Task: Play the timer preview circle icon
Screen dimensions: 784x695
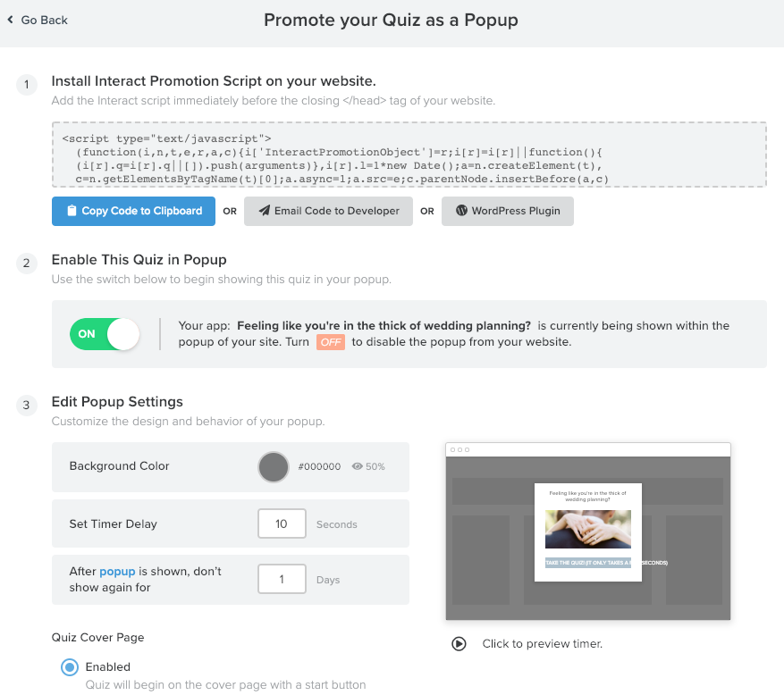Action: (459, 643)
